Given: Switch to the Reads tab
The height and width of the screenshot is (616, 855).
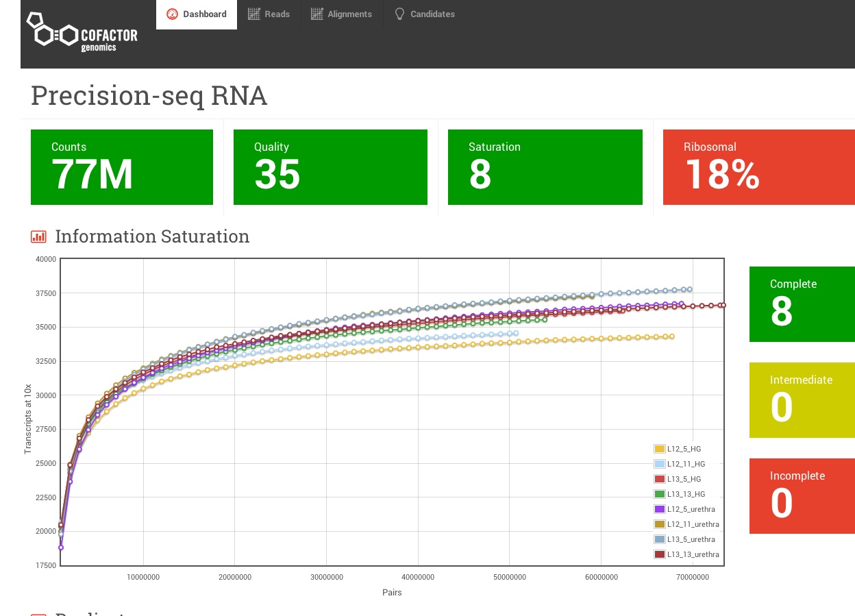Looking at the screenshot, I should 269,14.
